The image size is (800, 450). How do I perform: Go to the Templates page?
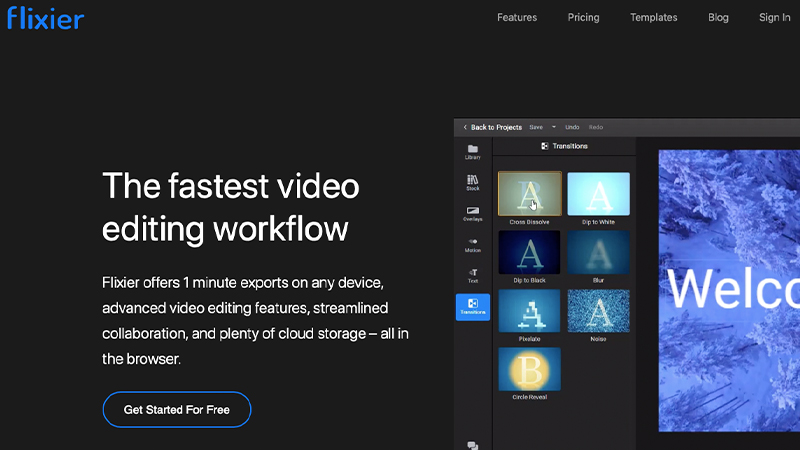point(654,17)
